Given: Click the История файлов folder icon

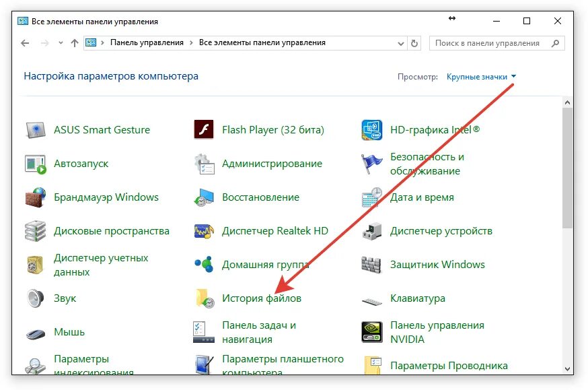Looking at the screenshot, I should (205, 298).
